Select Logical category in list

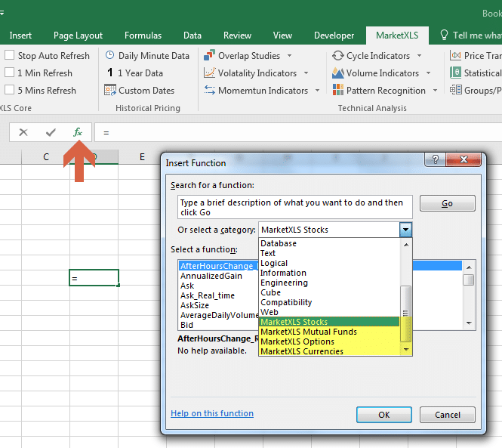click(329, 263)
